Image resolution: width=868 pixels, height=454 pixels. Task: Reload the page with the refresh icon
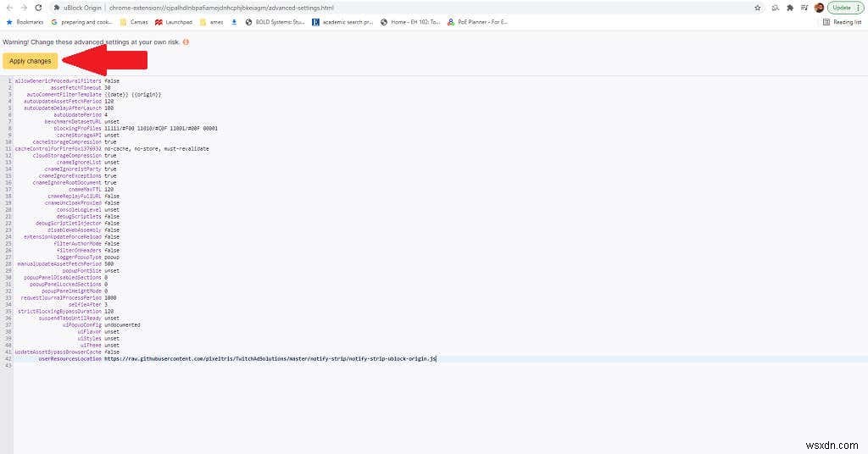(38, 8)
